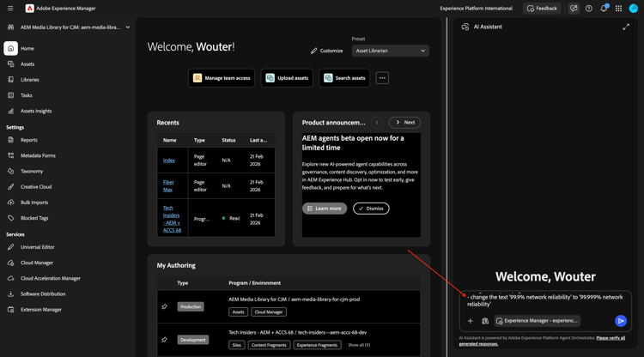Click the Universal Editor pencil icon
The width and height of the screenshot is (644, 357).
10,247
